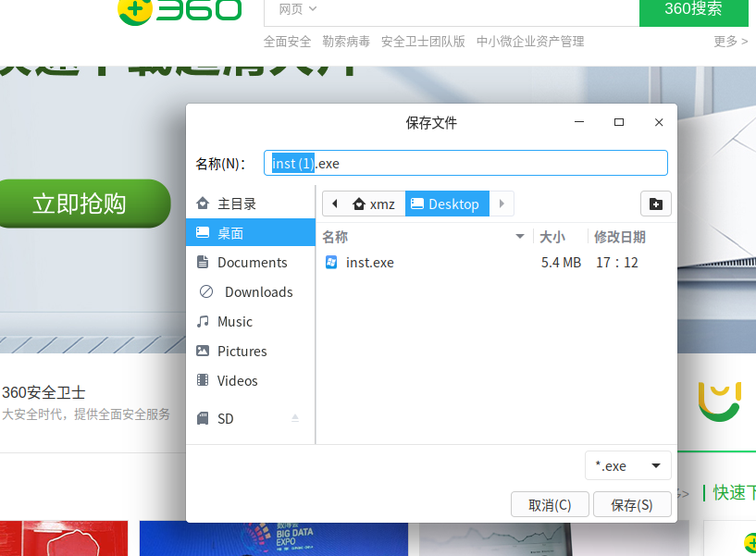Image resolution: width=756 pixels, height=556 pixels.
Task: Click the 360安全卫士 product title
Action: click(43, 392)
